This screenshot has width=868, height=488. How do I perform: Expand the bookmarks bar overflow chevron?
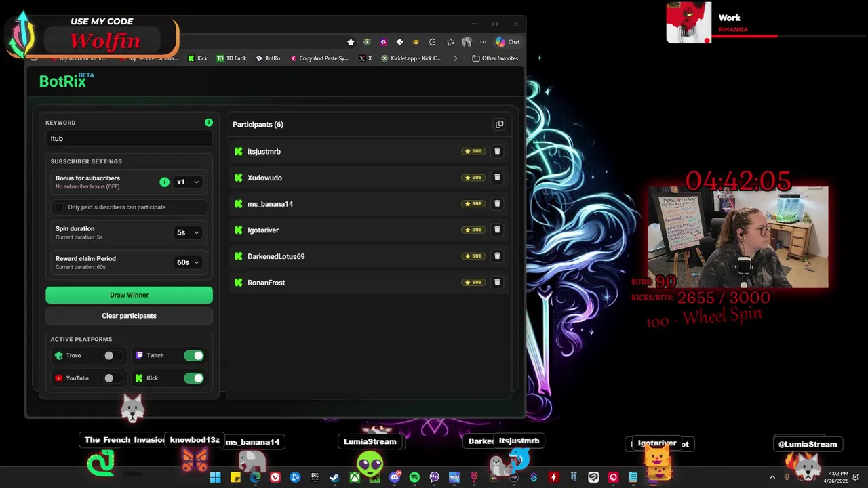pos(455,58)
